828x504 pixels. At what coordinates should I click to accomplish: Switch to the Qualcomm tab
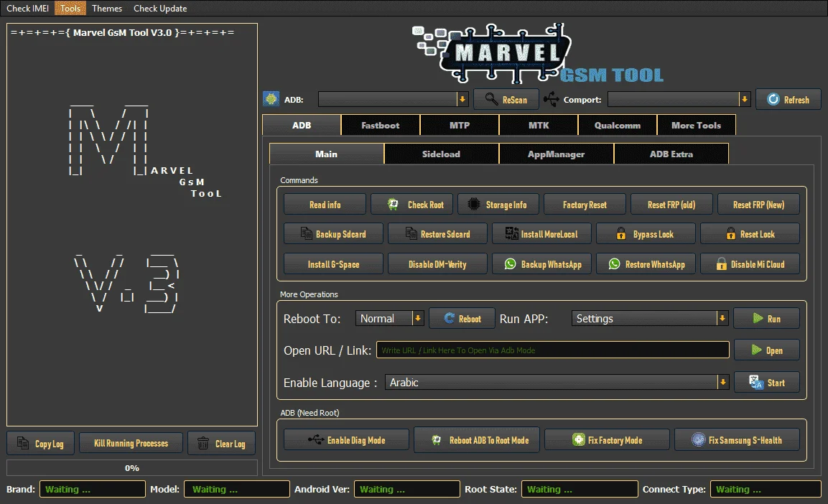(x=618, y=125)
